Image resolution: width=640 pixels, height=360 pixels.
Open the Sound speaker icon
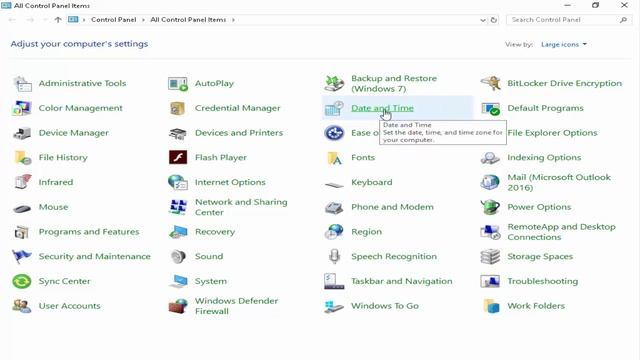click(x=178, y=256)
